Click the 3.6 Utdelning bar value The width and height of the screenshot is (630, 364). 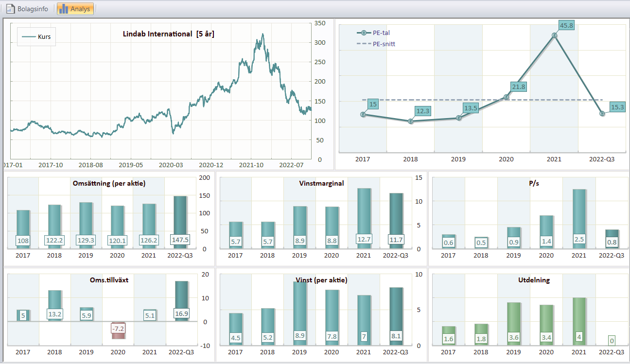514,337
